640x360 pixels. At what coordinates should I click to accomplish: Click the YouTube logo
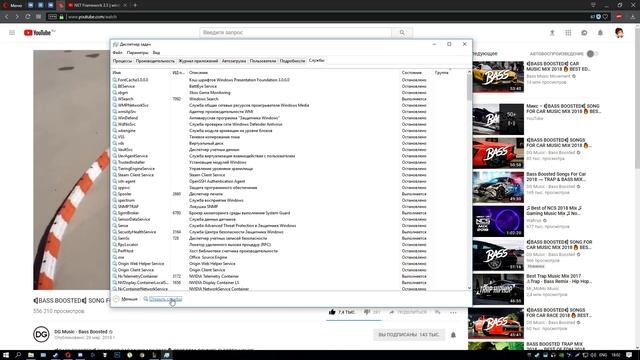[x=39, y=33]
